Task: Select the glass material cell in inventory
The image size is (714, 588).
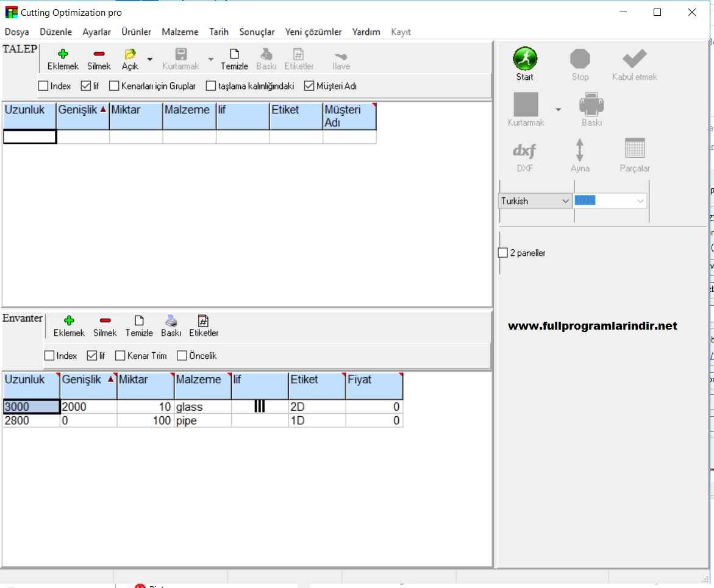Action: click(x=202, y=407)
